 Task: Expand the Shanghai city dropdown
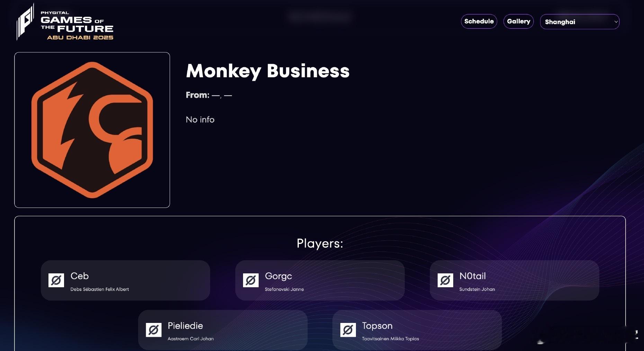[x=580, y=22]
